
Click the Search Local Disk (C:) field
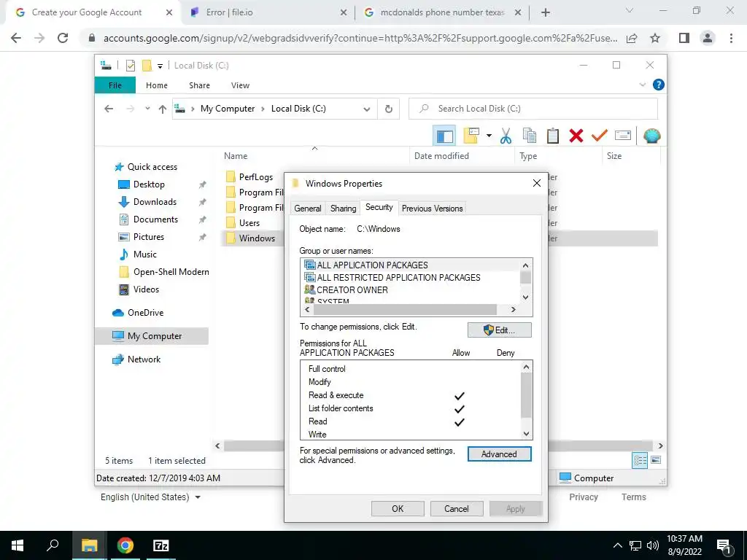(x=533, y=109)
